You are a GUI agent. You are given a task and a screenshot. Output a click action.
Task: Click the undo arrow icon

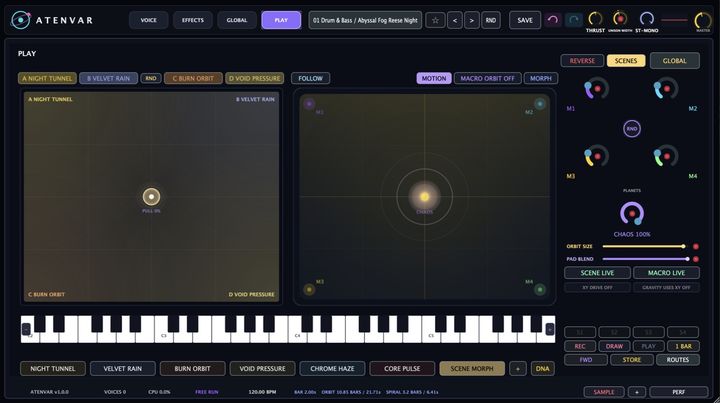click(553, 20)
